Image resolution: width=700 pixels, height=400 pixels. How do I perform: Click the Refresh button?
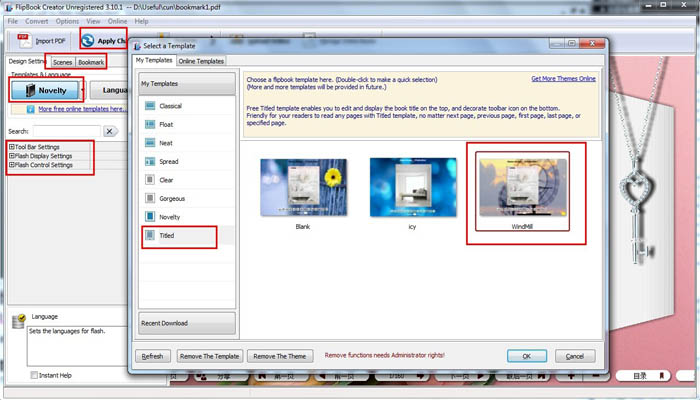point(153,356)
